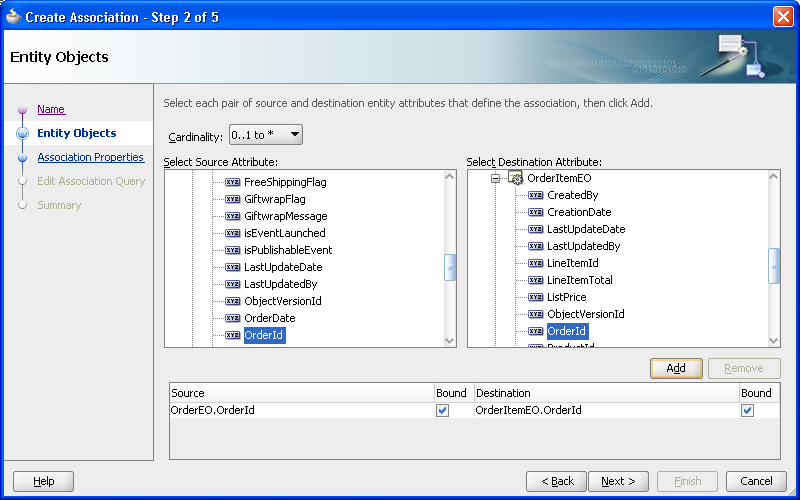Click the JDeveloper icon in the title bar
This screenshot has width=800, height=500.
[13, 17]
